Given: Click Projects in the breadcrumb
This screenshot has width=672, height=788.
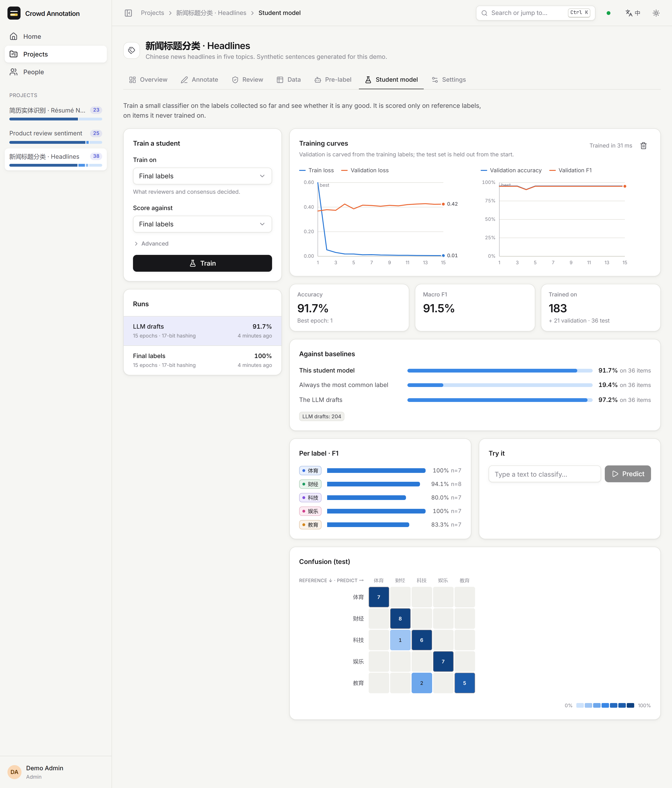Looking at the screenshot, I should click(152, 13).
